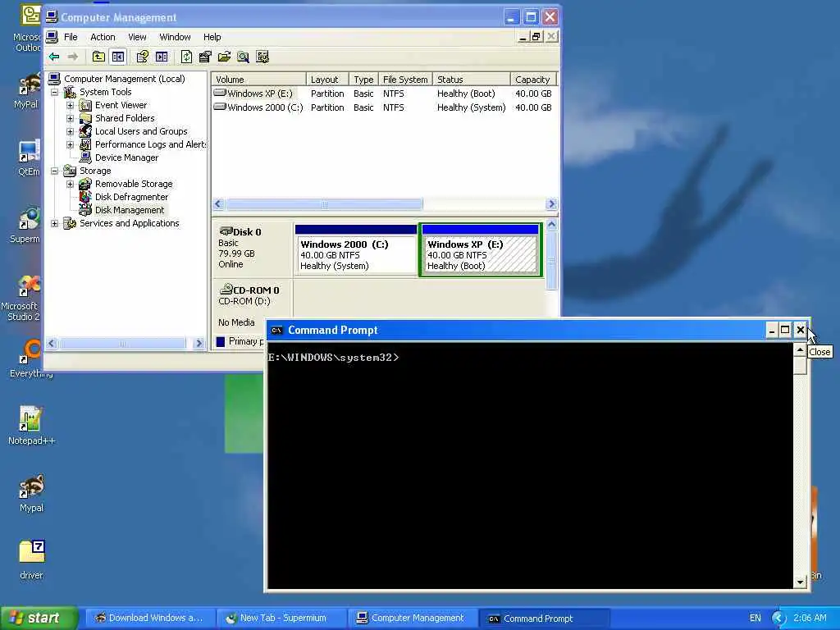Open the File menu
This screenshot has height=630, width=840.
pos(71,37)
